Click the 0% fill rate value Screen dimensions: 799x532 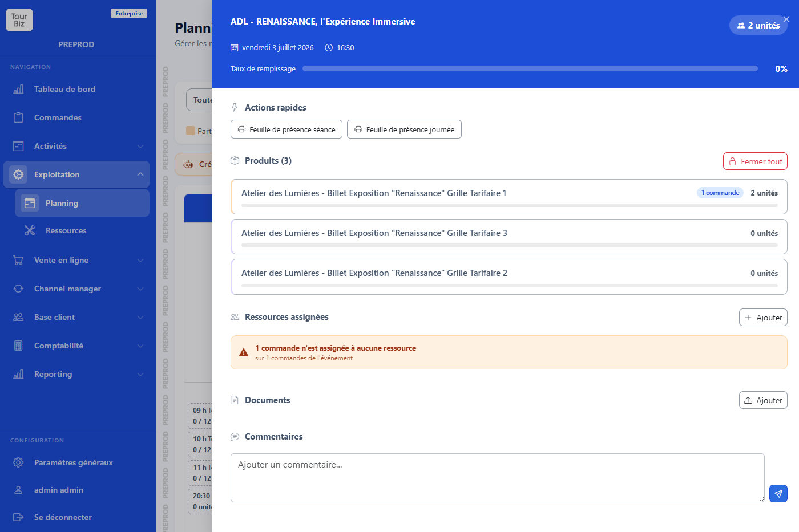pos(781,69)
